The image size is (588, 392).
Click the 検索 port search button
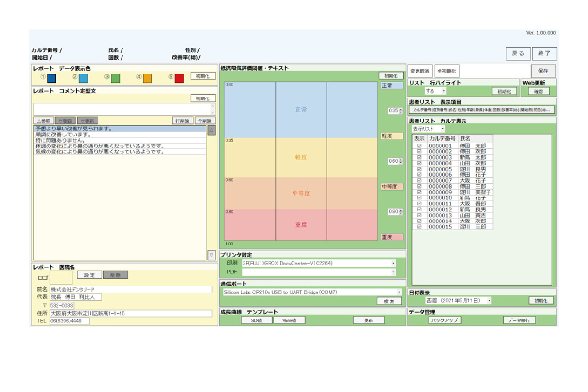pos(389,301)
